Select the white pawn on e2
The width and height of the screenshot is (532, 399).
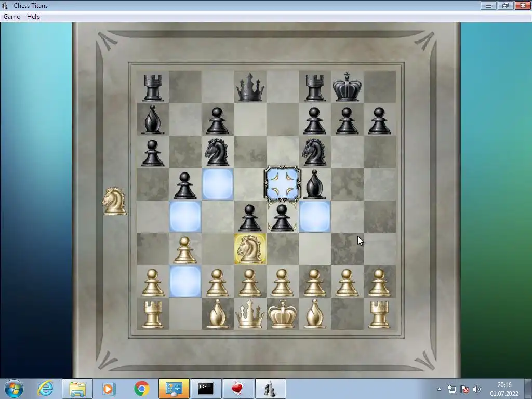coord(282,283)
